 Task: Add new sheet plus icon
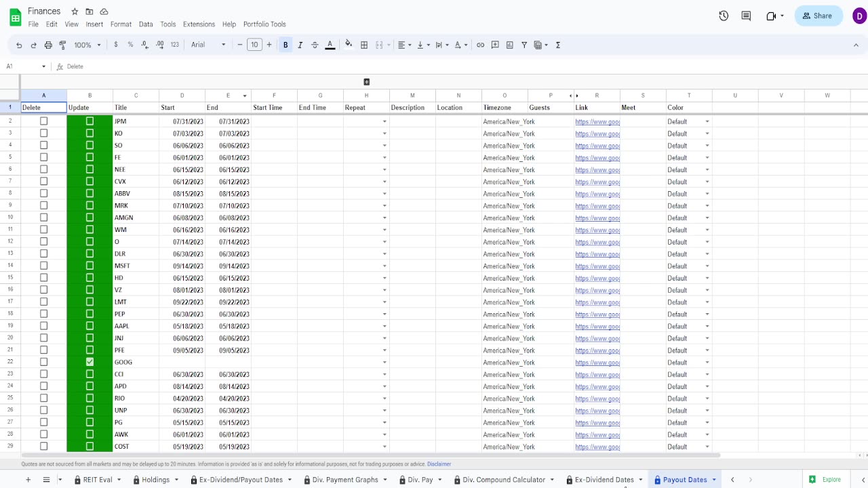point(28,479)
